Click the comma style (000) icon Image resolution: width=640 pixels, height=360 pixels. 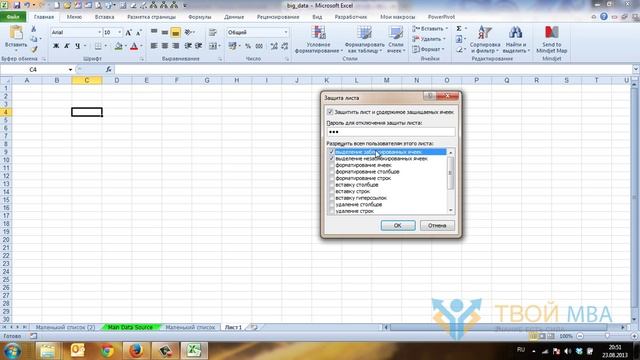tap(259, 46)
